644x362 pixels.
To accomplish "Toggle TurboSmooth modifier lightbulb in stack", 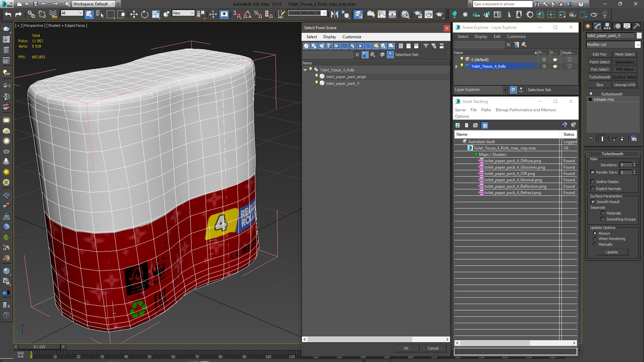I will (x=591, y=94).
